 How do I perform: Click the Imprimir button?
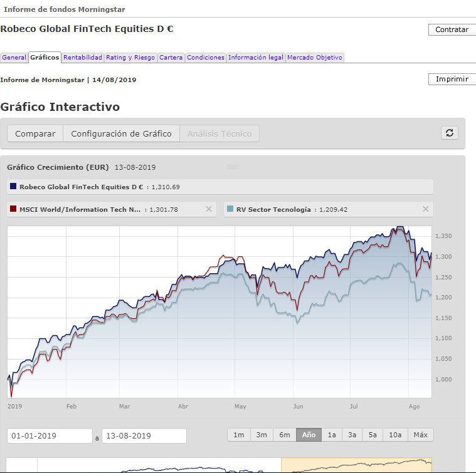(452, 79)
